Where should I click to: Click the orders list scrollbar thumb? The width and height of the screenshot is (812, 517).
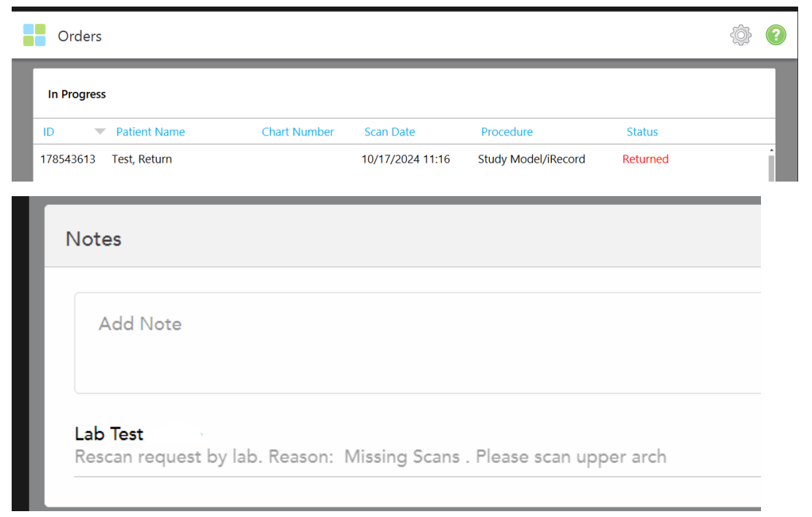771,169
